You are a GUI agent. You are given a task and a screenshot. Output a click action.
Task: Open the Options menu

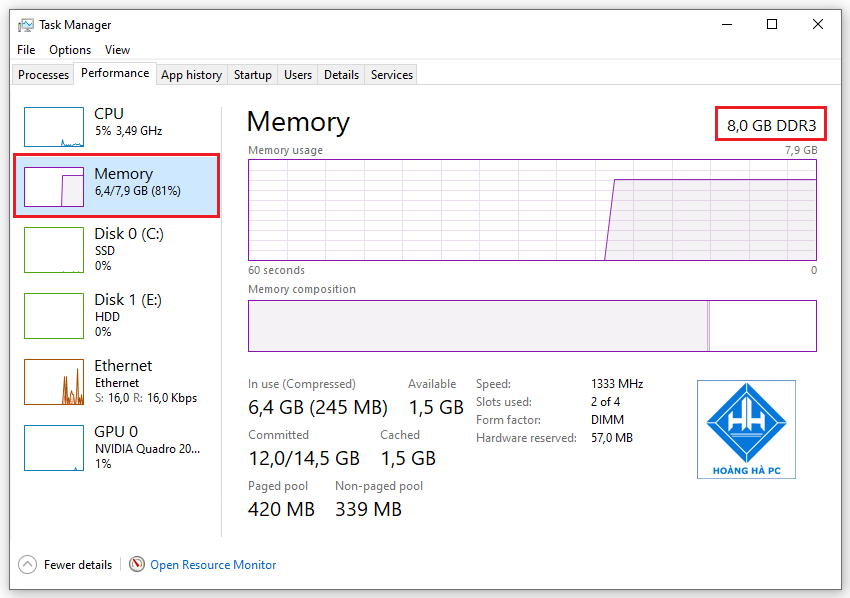(x=70, y=49)
